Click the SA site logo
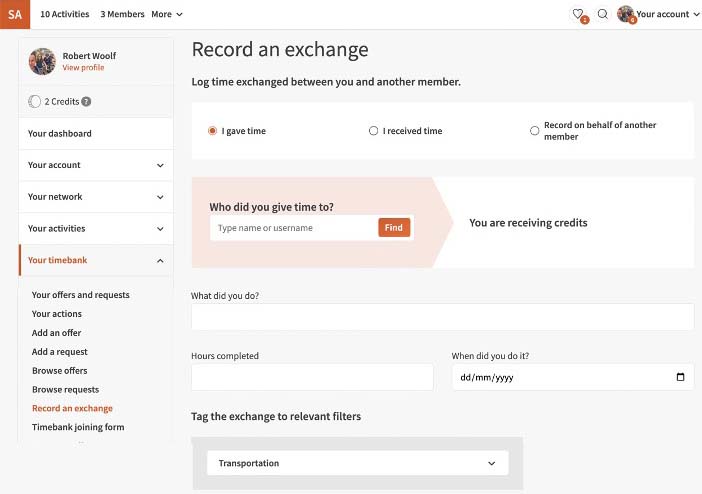Viewport: 702px width, 494px height. [x=15, y=14]
